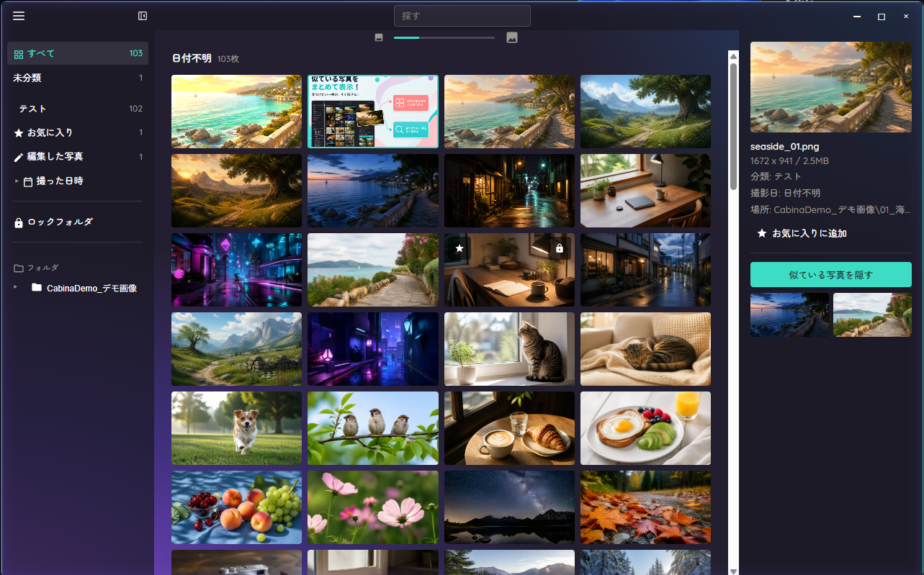
Task: Focus the 探す search field
Action: 462,16
